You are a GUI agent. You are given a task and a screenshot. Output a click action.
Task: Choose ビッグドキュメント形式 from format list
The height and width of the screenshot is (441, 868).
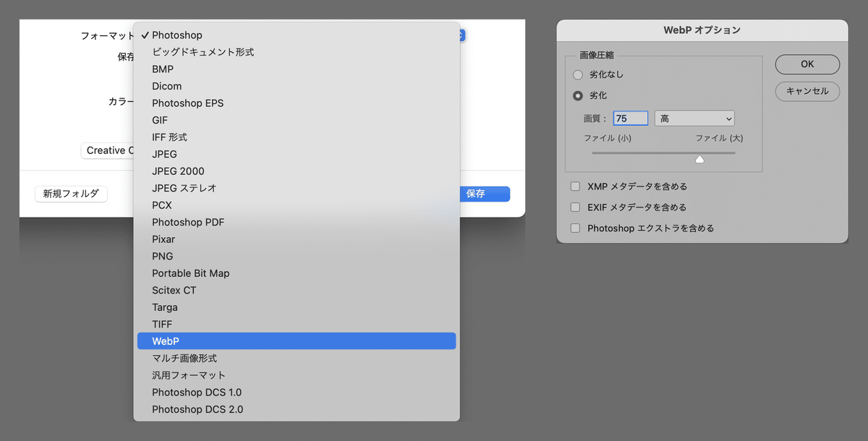297,52
